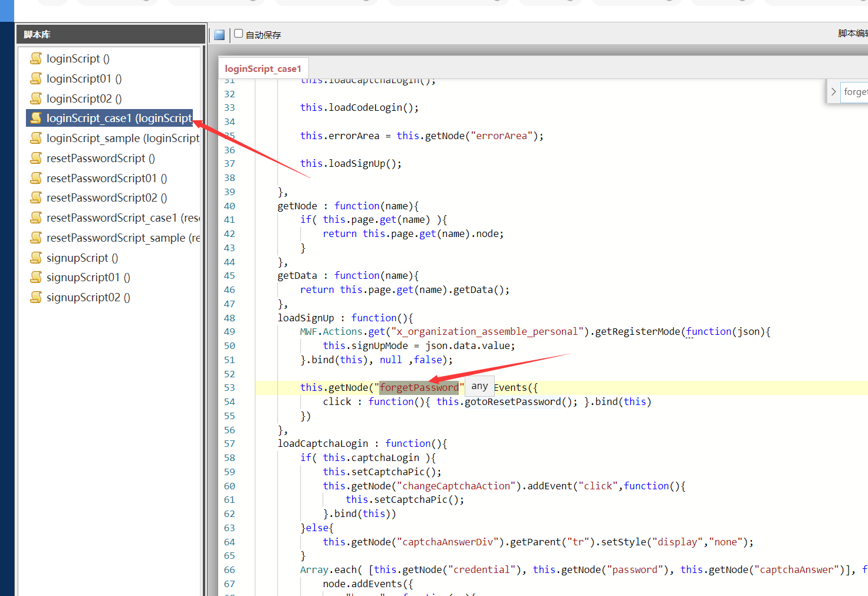Click the loginScript01 script icon
The image size is (868, 596).
coord(36,78)
